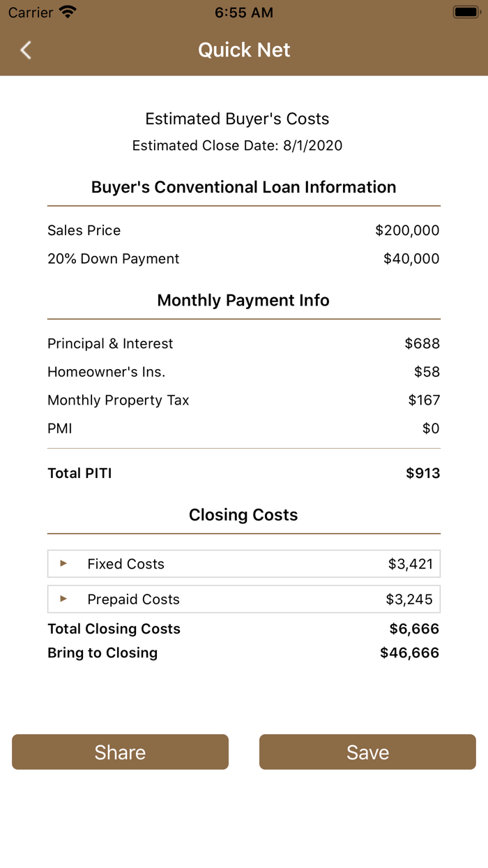The image size is (488, 868).
Task: Tap the 20% Down Payment amount
Action: pyautogui.click(x=411, y=259)
